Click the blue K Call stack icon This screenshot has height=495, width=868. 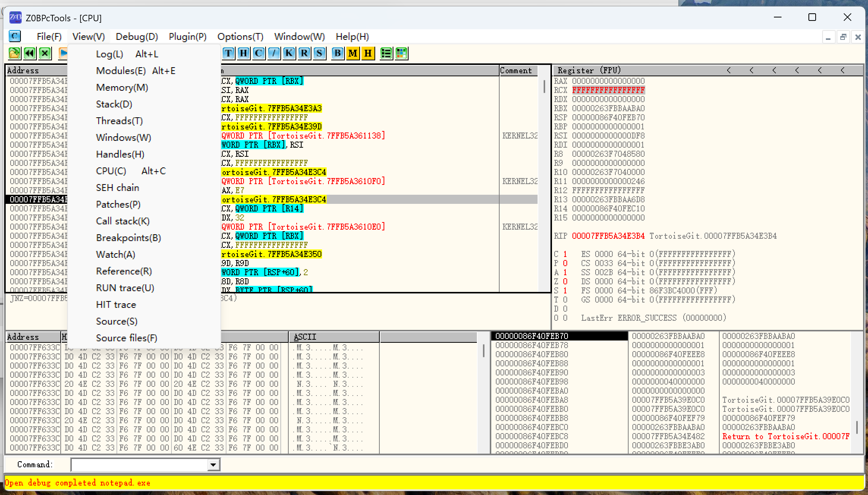pyautogui.click(x=289, y=53)
